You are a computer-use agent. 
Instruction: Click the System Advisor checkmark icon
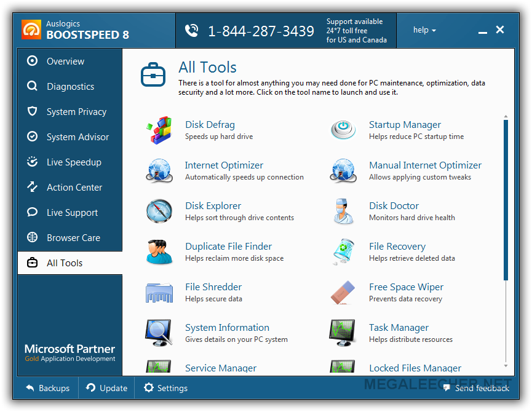[x=32, y=137]
